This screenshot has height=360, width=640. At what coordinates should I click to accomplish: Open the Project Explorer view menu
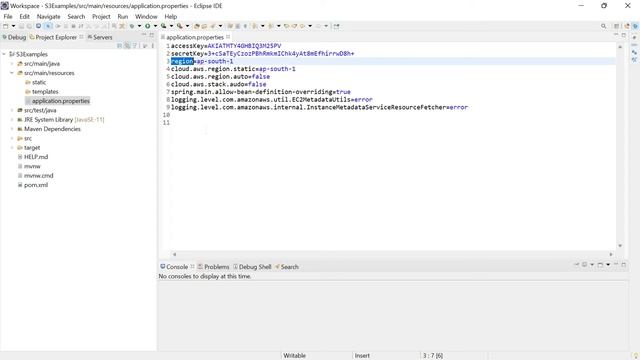(x=153, y=46)
